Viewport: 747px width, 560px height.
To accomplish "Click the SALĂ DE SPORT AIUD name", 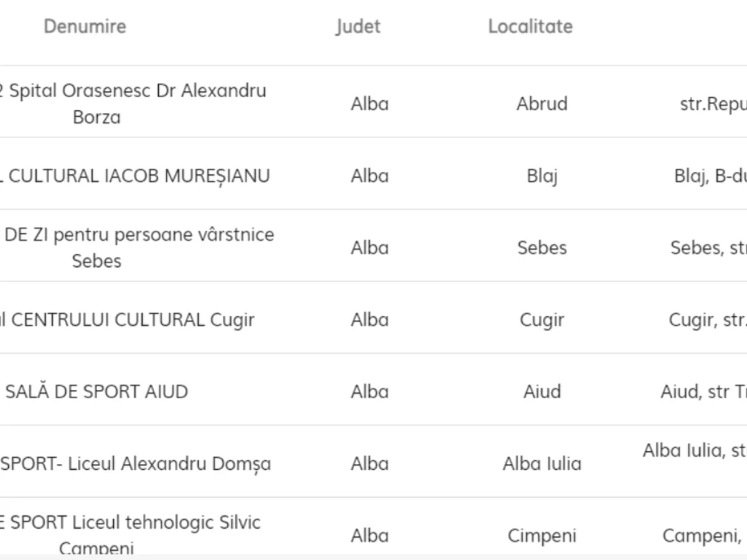I will tap(96, 392).
